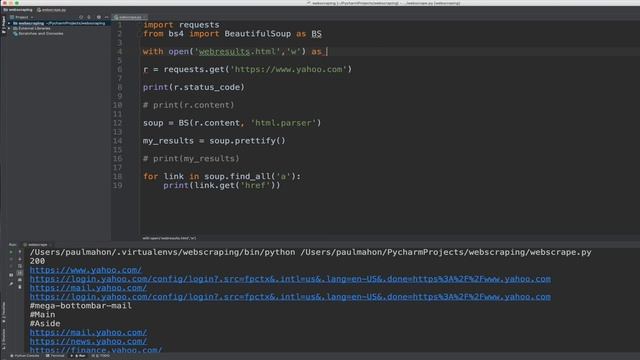Open the https://www.yahoo.com/ console link
Screen dimensions: 640x360
click(86, 270)
